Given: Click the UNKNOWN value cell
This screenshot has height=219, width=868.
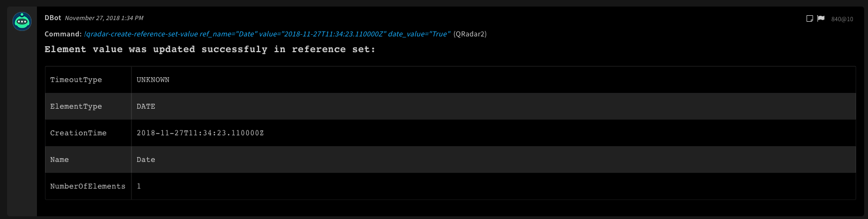Looking at the screenshot, I should (153, 80).
